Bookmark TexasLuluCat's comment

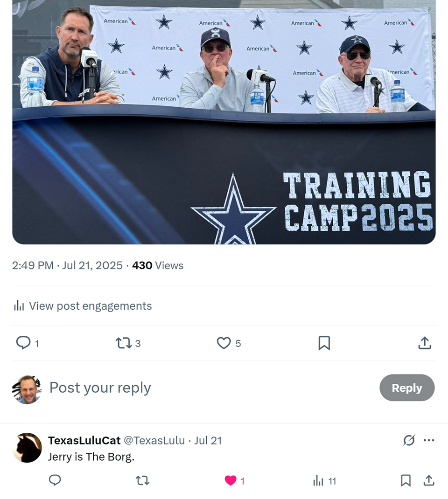tap(406, 480)
